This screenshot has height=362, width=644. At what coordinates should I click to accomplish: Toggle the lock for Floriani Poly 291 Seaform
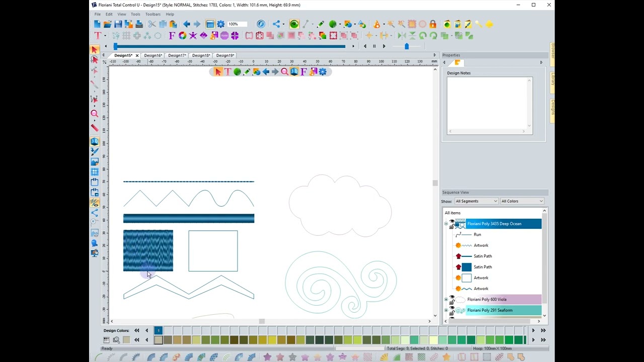pyautogui.click(x=451, y=313)
